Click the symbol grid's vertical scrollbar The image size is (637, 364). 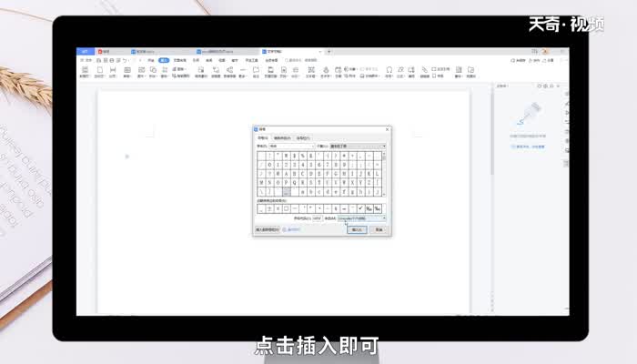coord(384,173)
